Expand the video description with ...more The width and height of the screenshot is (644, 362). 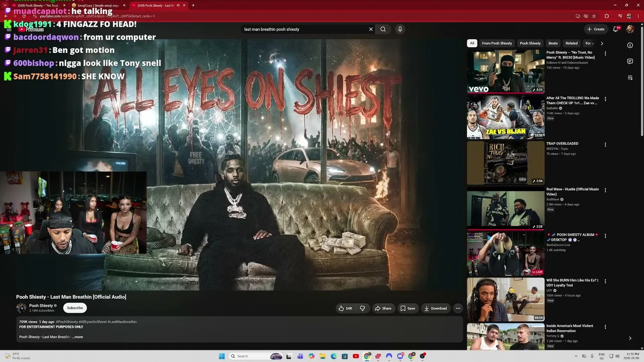(x=77, y=337)
